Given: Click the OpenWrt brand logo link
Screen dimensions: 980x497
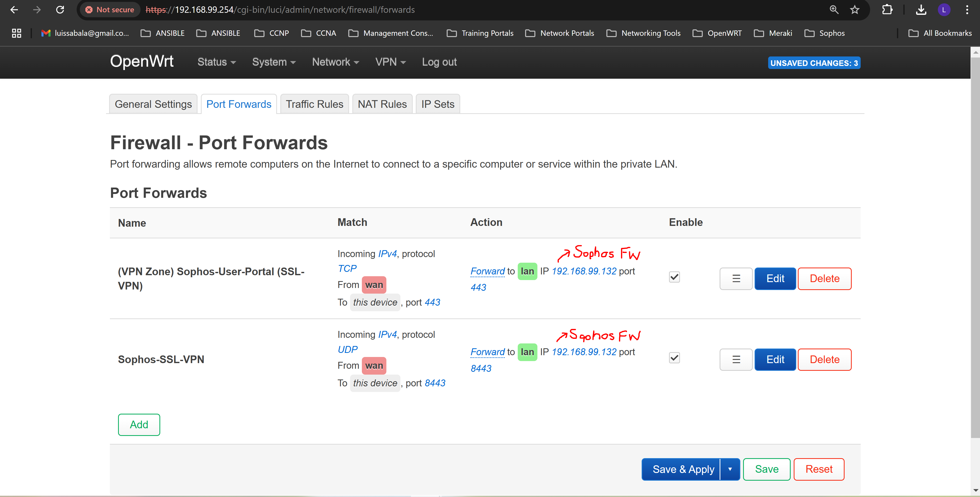Looking at the screenshot, I should pyautogui.click(x=142, y=61).
